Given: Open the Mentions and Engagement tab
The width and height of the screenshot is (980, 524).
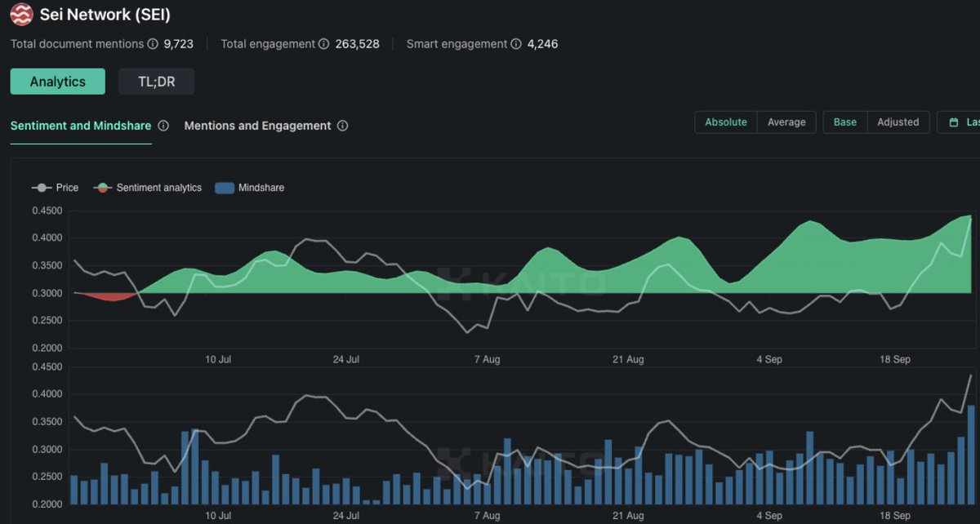Looking at the screenshot, I should pos(257,126).
